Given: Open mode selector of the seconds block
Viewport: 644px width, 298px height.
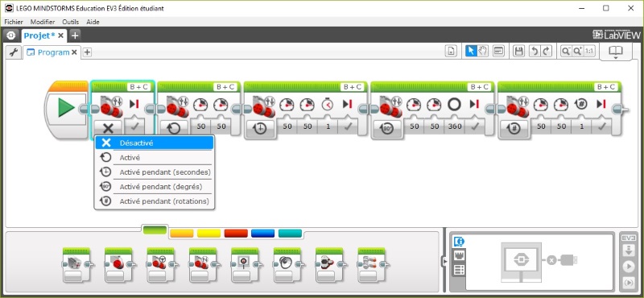Looking at the screenshot, I should (260, 128).
